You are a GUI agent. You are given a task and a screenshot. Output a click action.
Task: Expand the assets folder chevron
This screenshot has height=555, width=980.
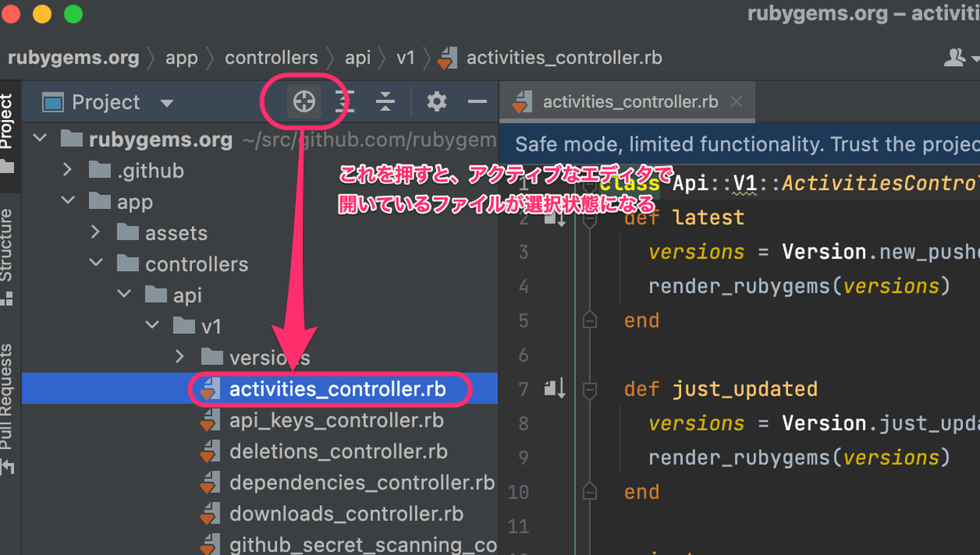point(96,233)
